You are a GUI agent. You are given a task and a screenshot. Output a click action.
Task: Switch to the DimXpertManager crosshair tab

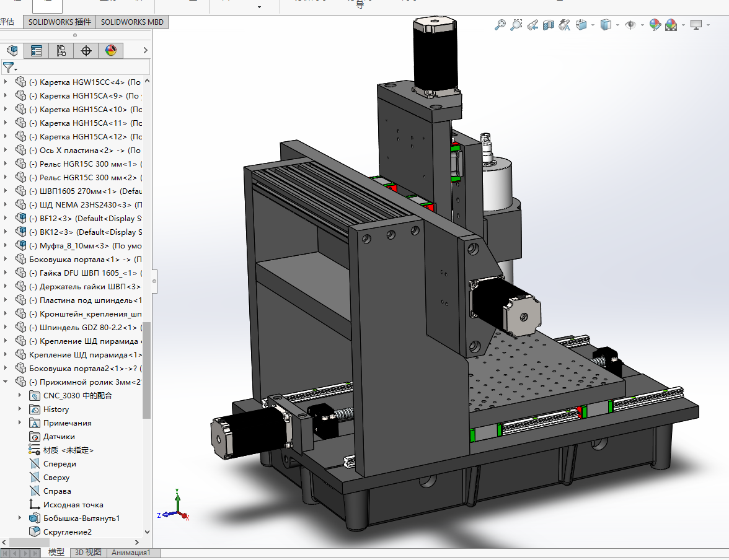pos(86,51)
